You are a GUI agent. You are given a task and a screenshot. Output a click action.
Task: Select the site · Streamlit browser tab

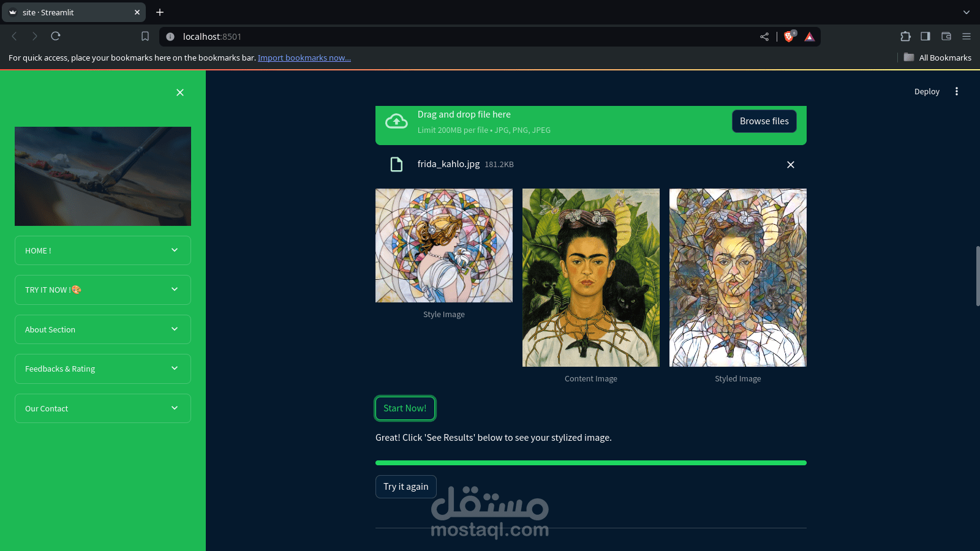click(73, 12)
